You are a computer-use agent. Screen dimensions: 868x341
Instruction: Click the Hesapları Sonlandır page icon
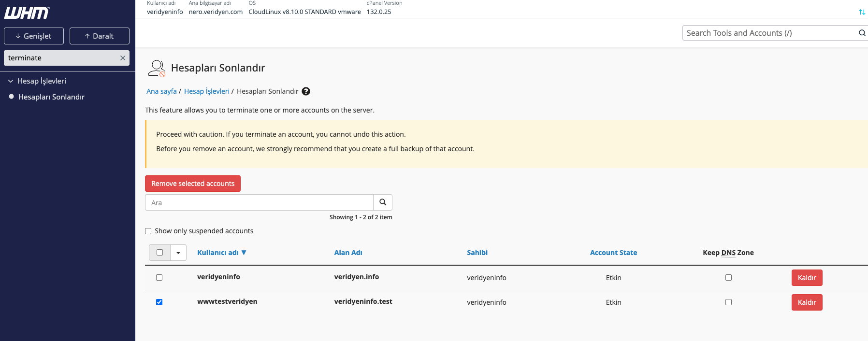[157, 68]
